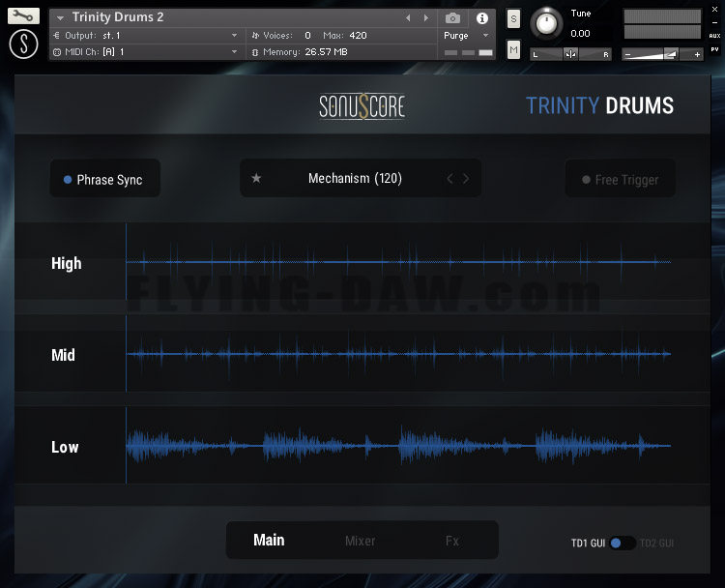Click the pan L-R slider

(570, 54)
